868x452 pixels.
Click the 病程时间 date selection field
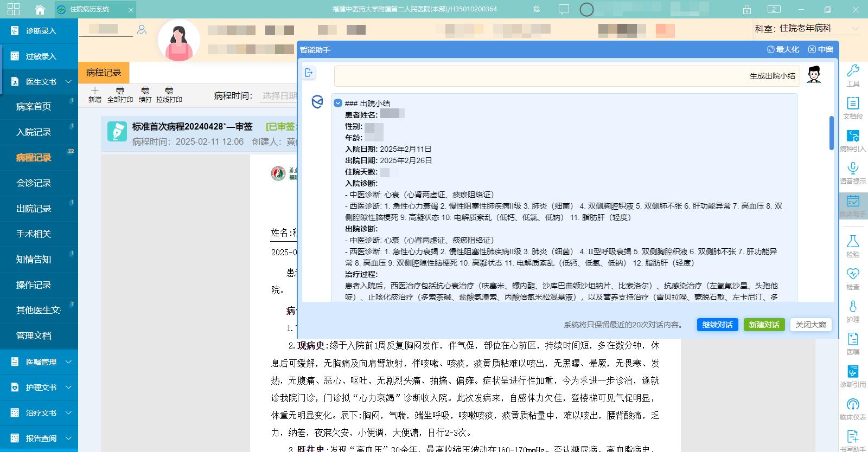pyautogui.click(x=279, y=96)
